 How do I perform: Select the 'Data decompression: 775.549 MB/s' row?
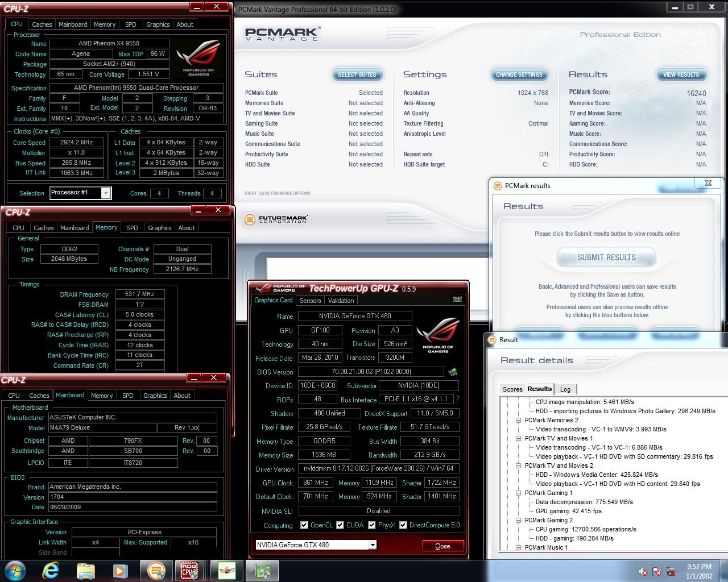pyautogui.click(x=584, y=502)
